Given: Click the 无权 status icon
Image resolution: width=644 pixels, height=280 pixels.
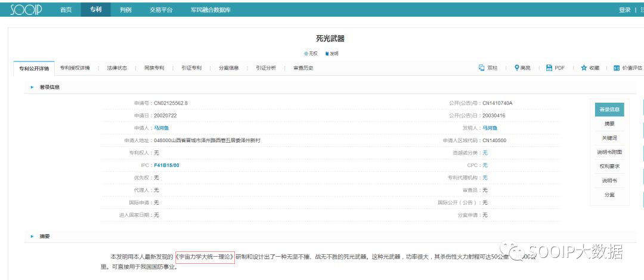Looking at the screenshot, I should click(305, 54).
